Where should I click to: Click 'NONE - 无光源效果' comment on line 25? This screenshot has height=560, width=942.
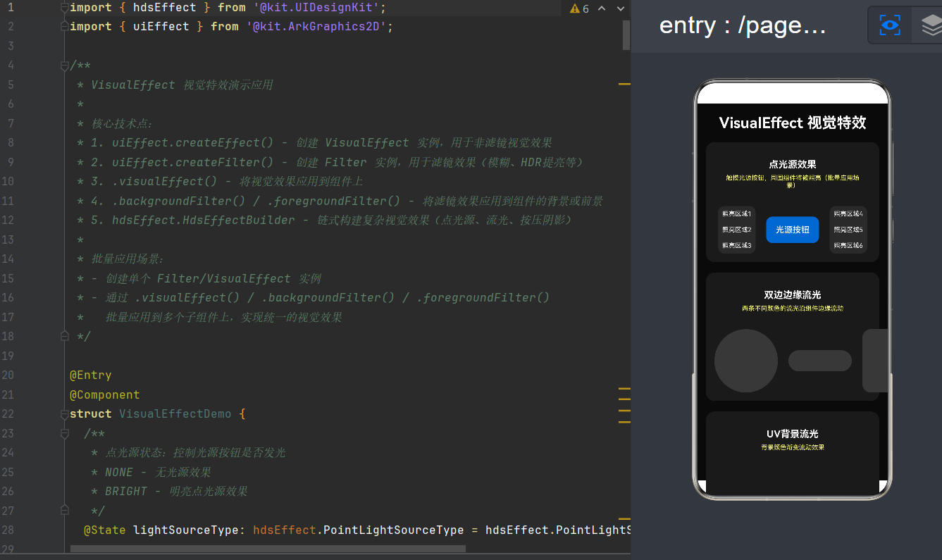158,472
